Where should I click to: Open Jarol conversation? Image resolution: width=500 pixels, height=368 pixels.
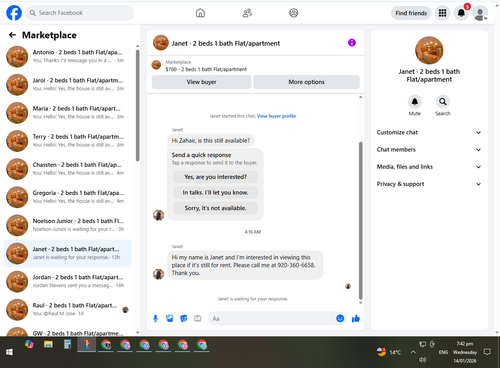coord(67,84)
